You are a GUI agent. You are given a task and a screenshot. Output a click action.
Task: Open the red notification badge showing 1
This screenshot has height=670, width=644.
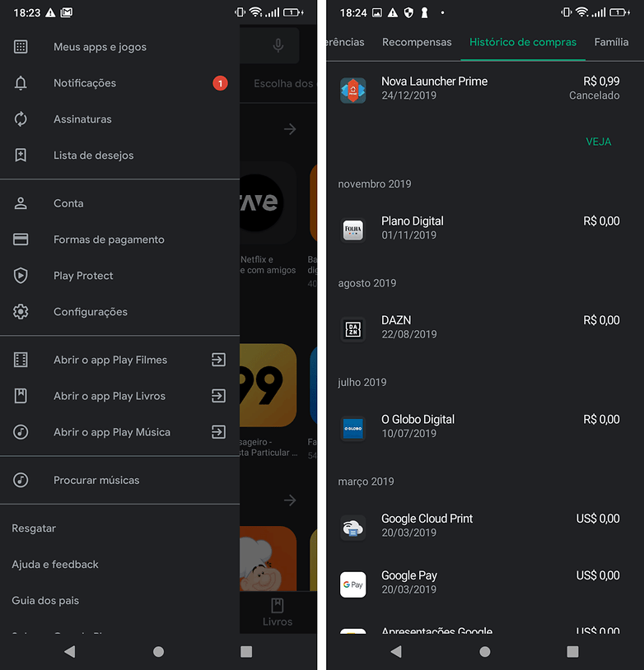(220, 83)
